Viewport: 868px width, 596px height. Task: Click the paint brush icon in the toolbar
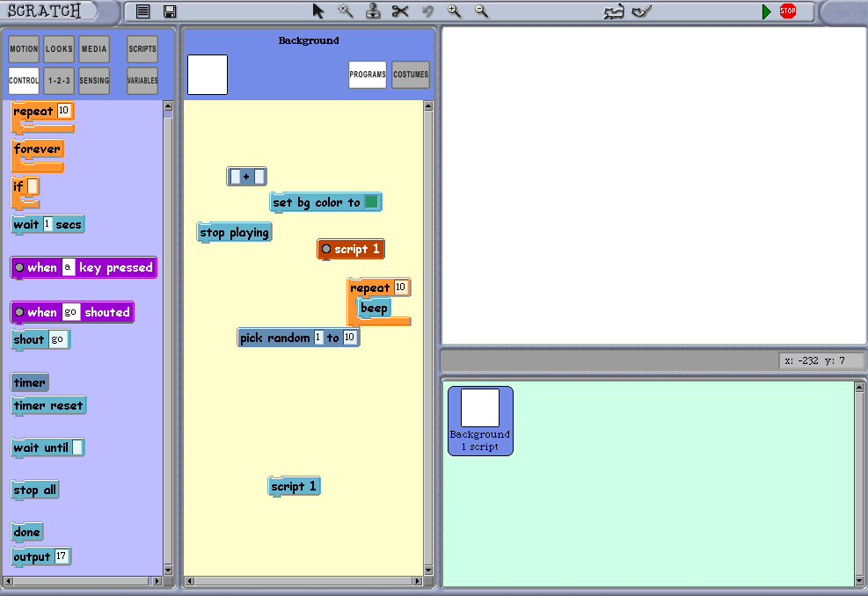pos(642,11)
